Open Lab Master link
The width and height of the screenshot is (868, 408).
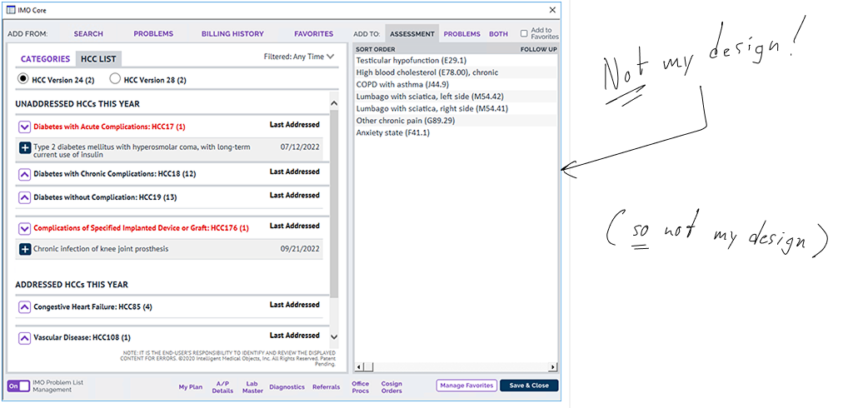(252, 387)
